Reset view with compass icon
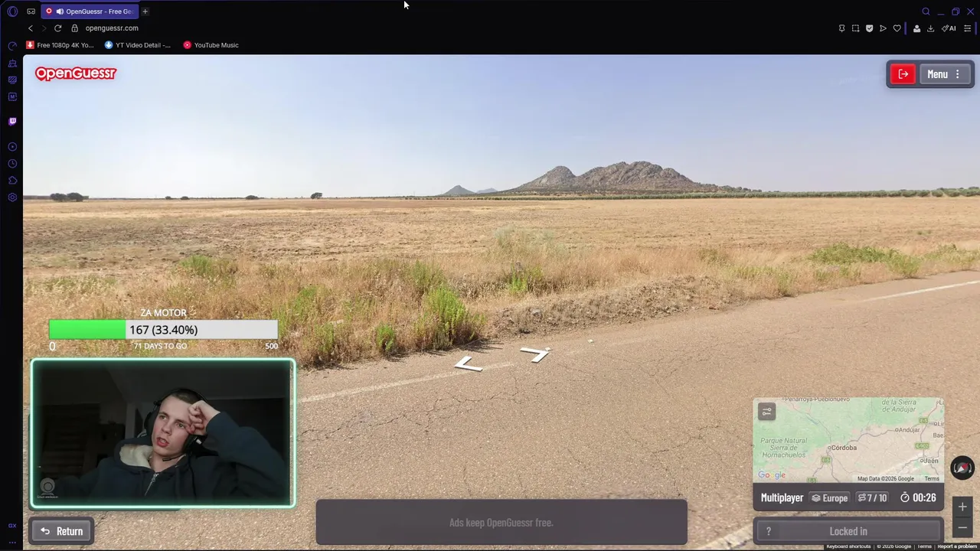 [x=962, y=468]
